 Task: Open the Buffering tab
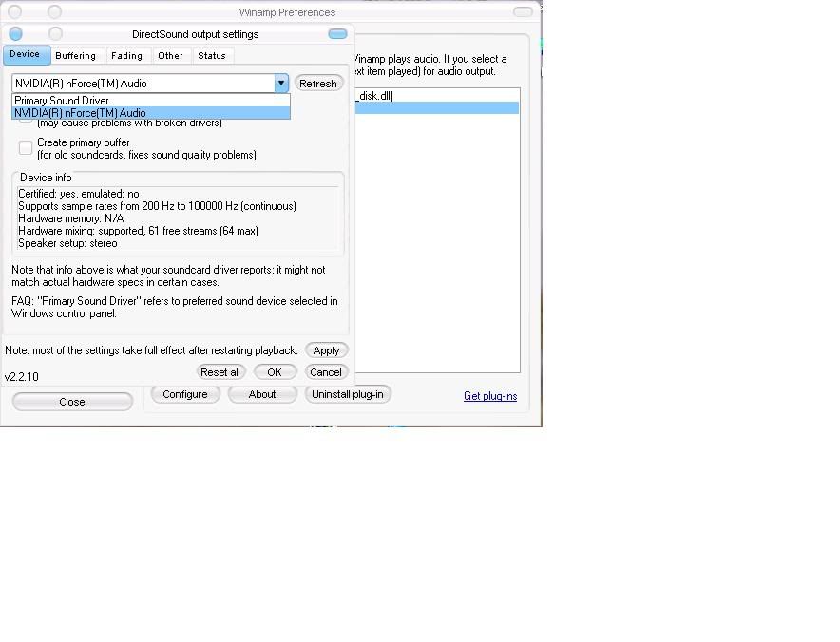pyautogui.click(x=75, y=56)
